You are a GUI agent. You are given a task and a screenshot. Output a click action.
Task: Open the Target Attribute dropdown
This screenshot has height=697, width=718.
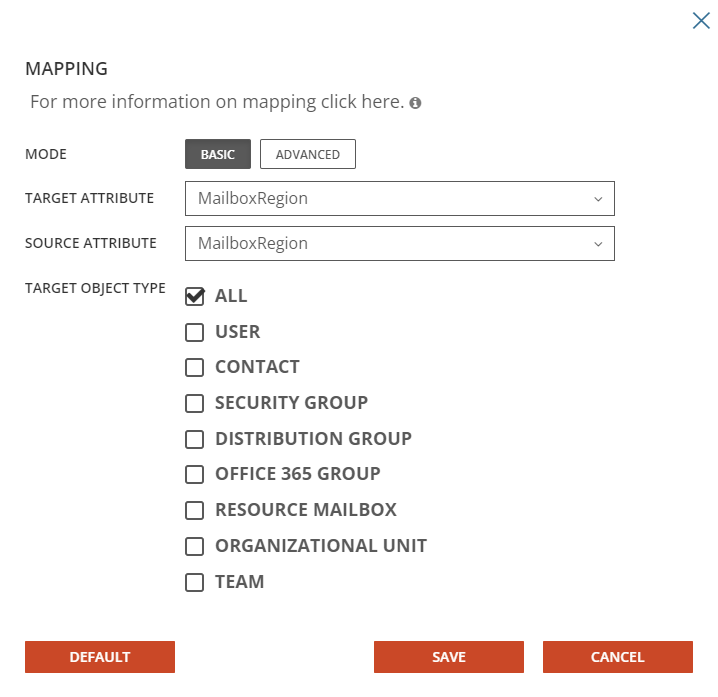point(399,198)
